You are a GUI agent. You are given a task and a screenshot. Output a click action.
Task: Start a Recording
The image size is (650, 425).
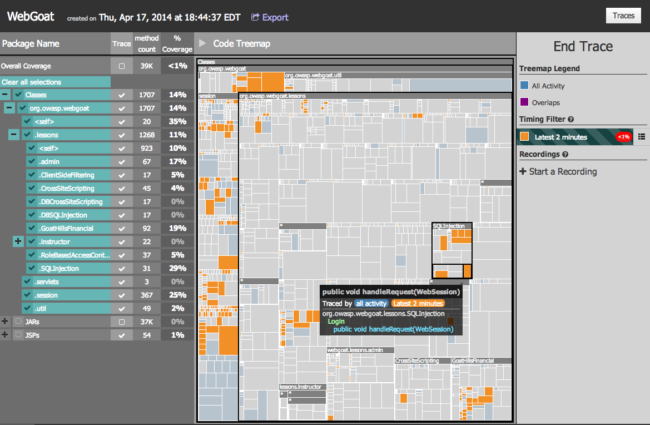558,172
